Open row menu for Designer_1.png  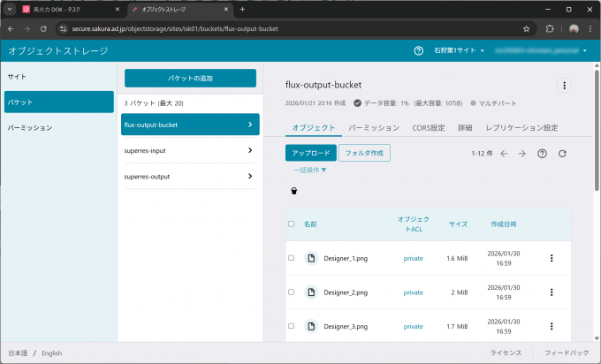tap(552, 258)
